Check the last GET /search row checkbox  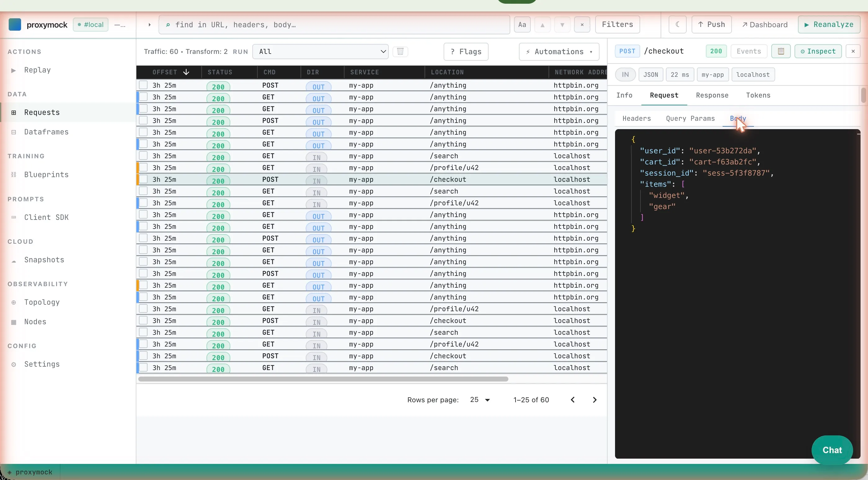(143, 367)
